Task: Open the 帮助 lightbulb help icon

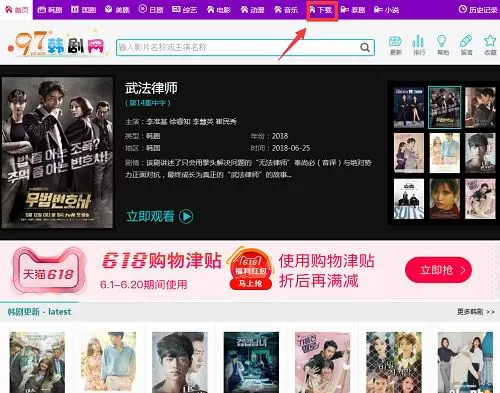Action: [x=442, y=45]
